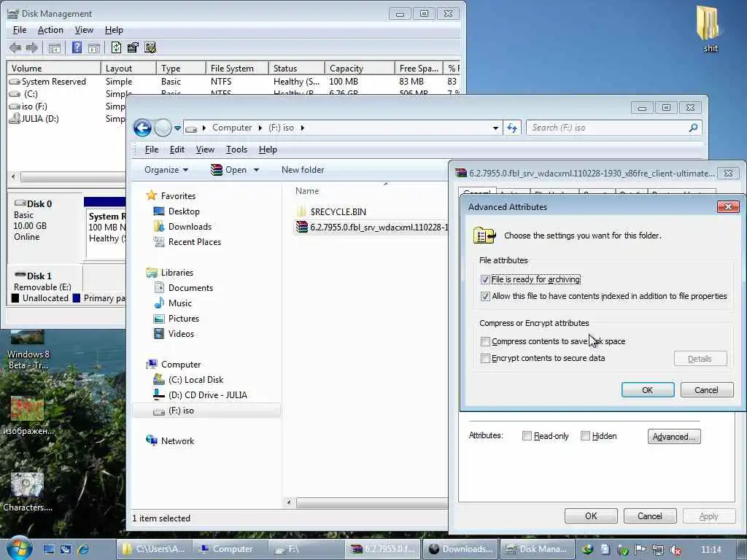Click the Forward arrow in Disk Management toolbar

pos(32,47)
